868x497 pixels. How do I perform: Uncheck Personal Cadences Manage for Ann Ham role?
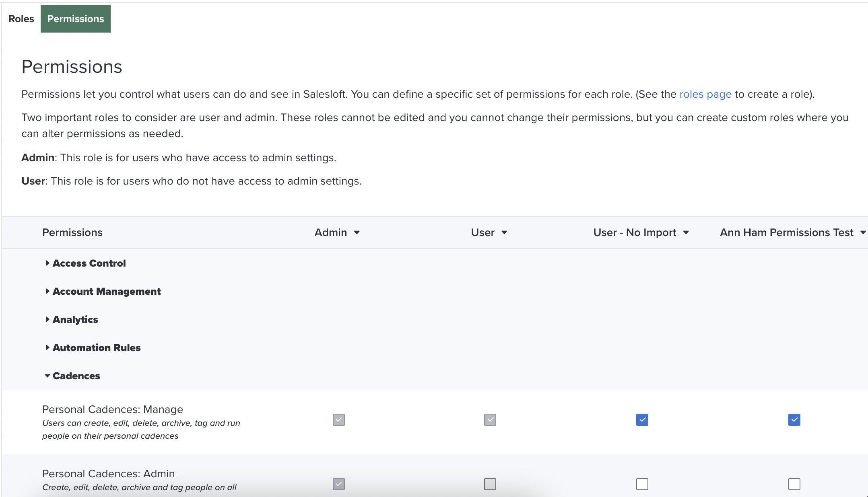(x=794, y=420)
